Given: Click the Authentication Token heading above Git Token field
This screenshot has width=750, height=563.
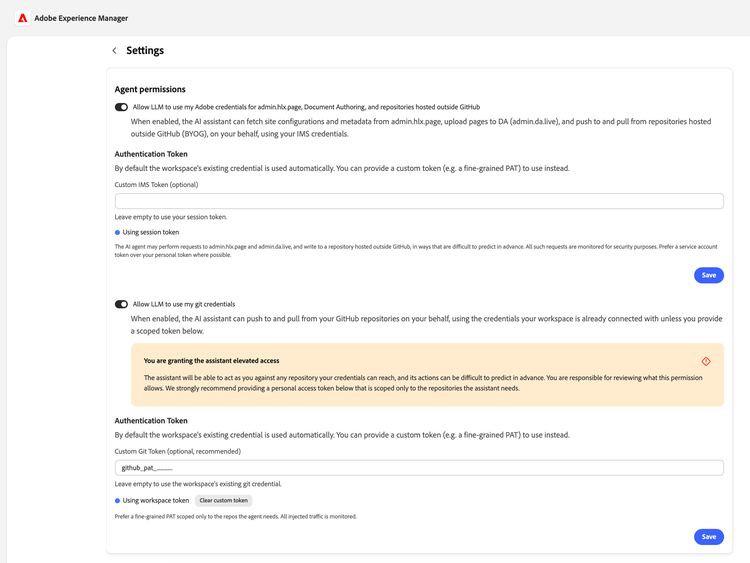Looking at the screenshot, I should coord(151,420).
